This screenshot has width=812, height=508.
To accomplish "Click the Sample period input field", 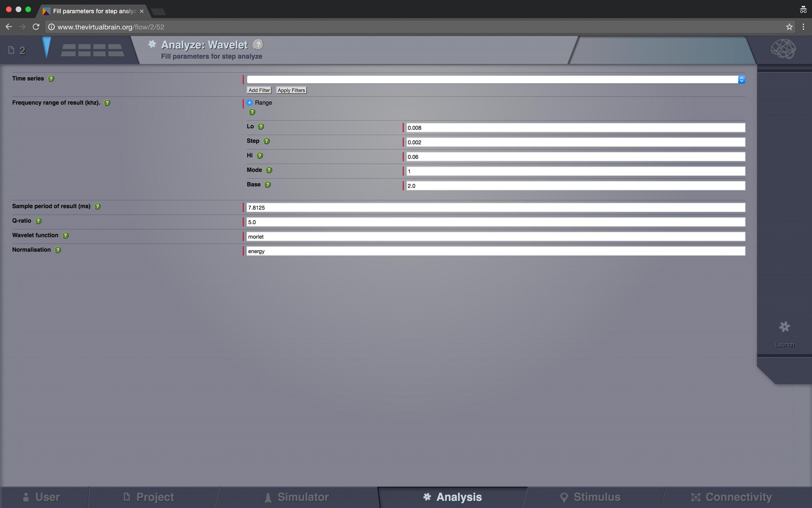I will (x=495, y=207).
